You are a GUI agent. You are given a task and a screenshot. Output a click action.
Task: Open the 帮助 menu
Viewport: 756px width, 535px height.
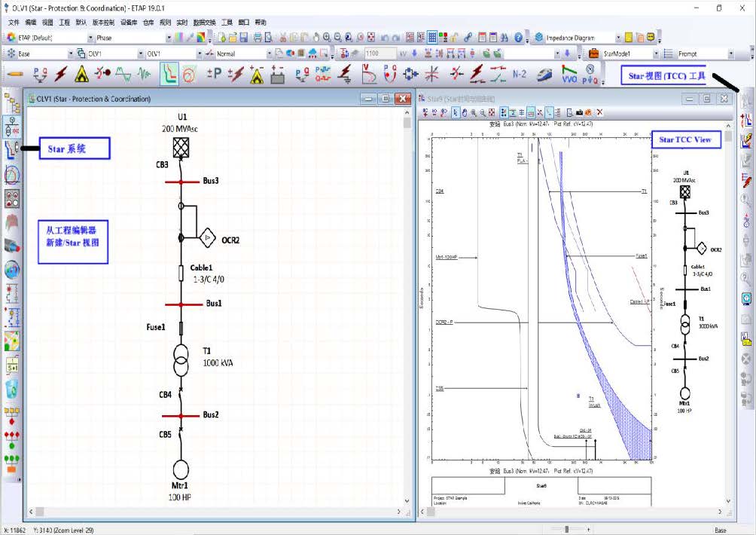click(261, 23)
